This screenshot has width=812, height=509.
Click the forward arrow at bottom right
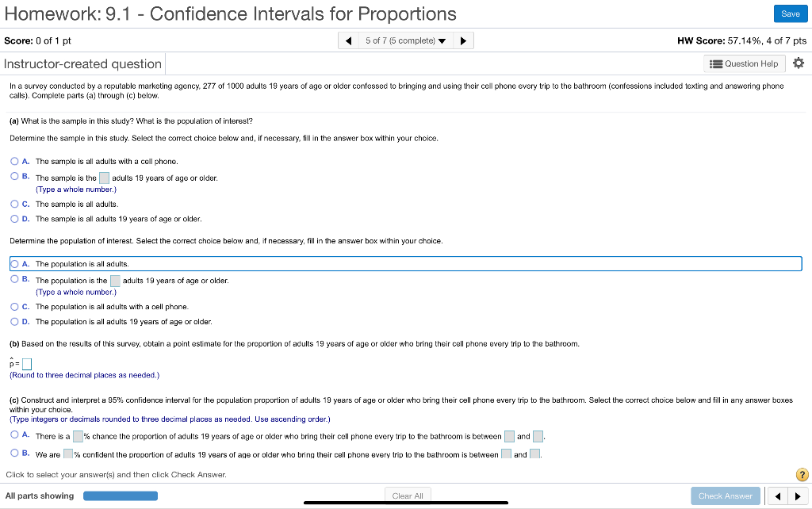797,496
